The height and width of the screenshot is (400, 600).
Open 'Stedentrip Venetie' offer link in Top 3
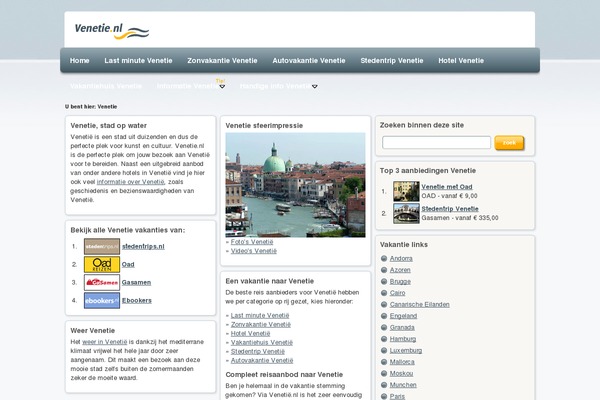[x=450, y=209]
